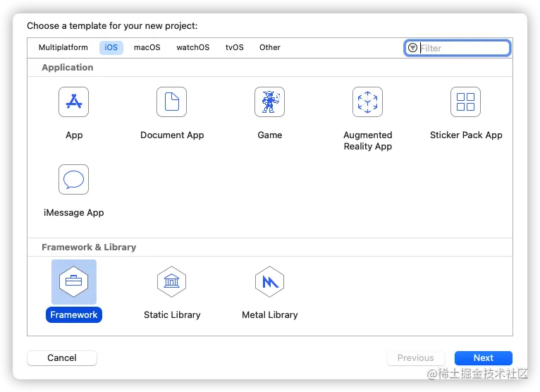Image resolution: width=540 pixels, height=392 pixels.
Task: Click the filter options icon in search field
Action: pyautogui.click(x=412, y=48)
